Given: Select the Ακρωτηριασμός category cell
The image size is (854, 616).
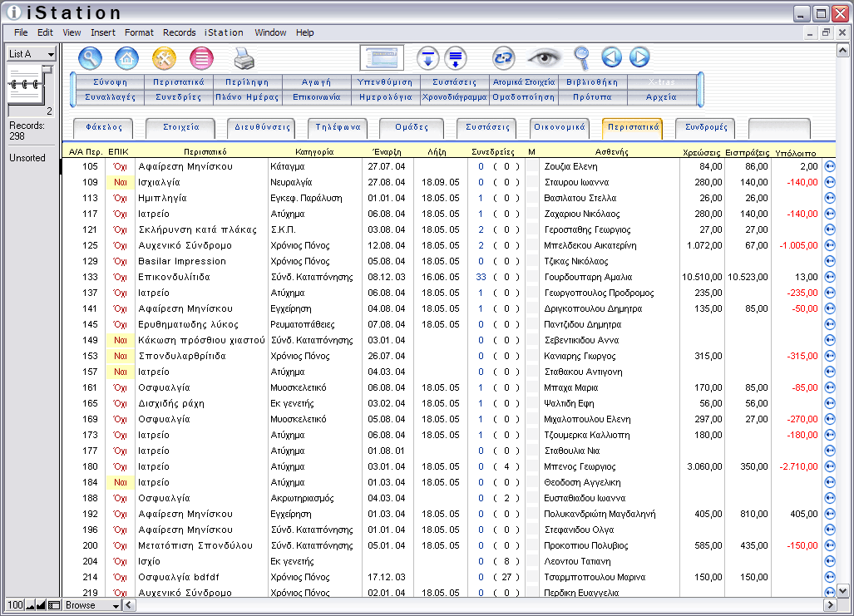Looking at the screenshot, I should (314, 498).
